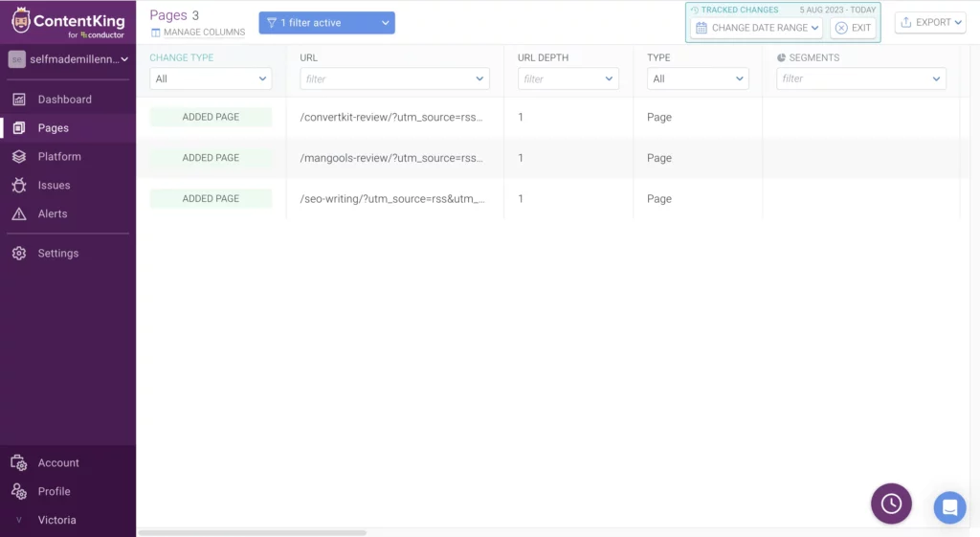Click Added Page badge for convertkit-review
The width and height of the screenshot is (980, 537).
point(211,117)
